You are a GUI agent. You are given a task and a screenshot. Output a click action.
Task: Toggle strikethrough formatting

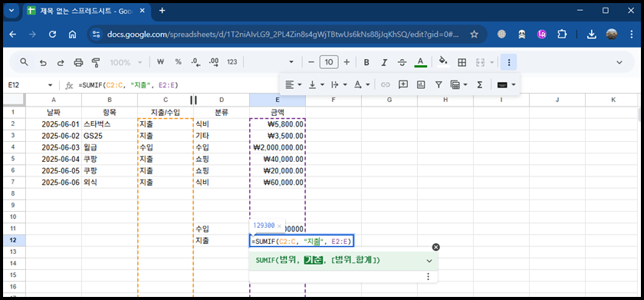pos(402,62)
